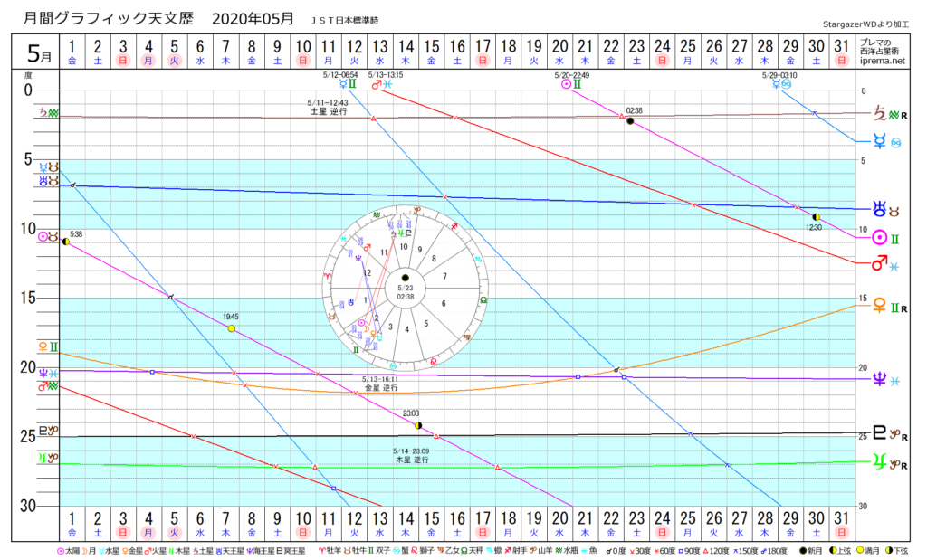Click the red Mars symbol on the right axis
Screen dimensions: 927x560
877,265
